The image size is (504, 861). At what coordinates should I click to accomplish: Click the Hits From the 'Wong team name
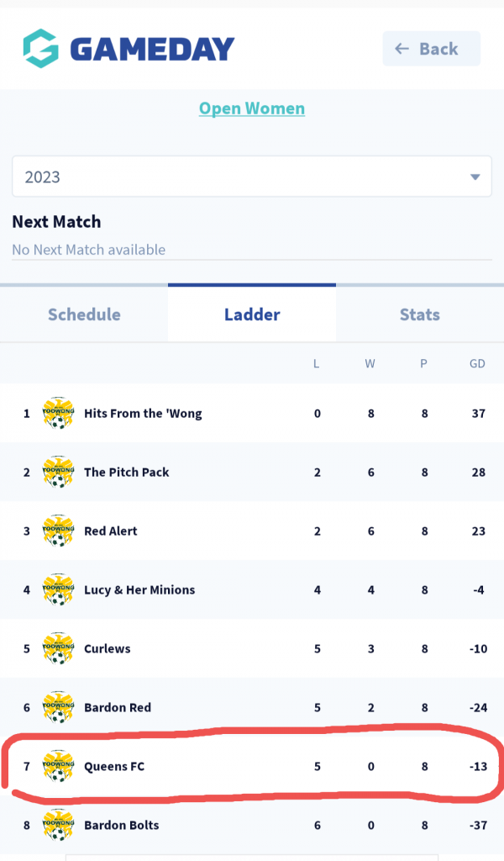pos(143,413)
